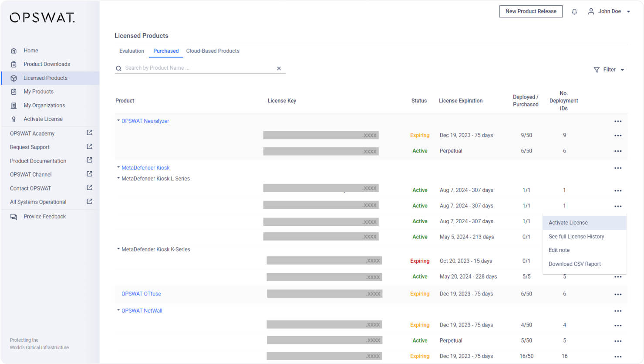This screenshot has height=364, width=644.
Task: Open the OPSWAT Neuralyzer product link
Action: [x=145, y=121]
